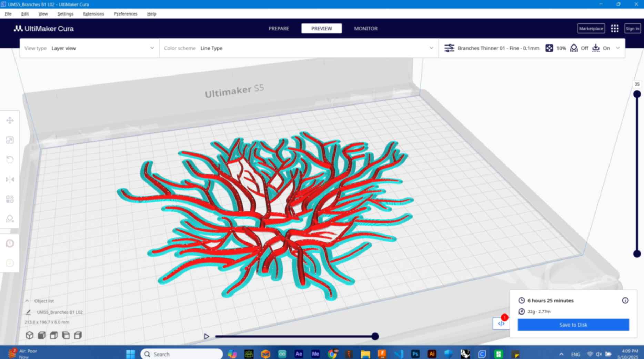The height and width of the screenshot is (359, 644).
Task: Open post-processing scripts icon with red badge
Action: point(501,323)
